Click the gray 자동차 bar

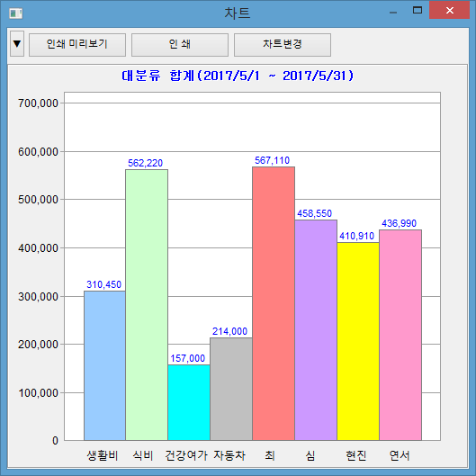[231, 389]
